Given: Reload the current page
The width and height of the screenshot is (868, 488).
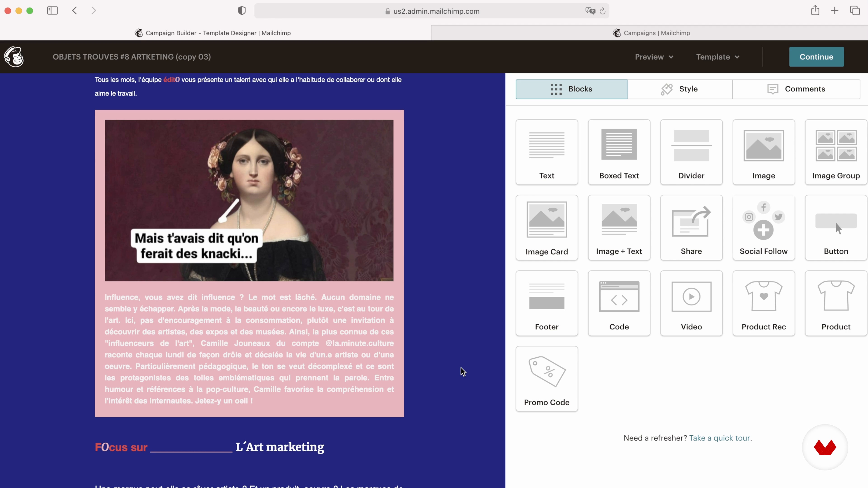Looking at the screenshot, I should [602, 11].
